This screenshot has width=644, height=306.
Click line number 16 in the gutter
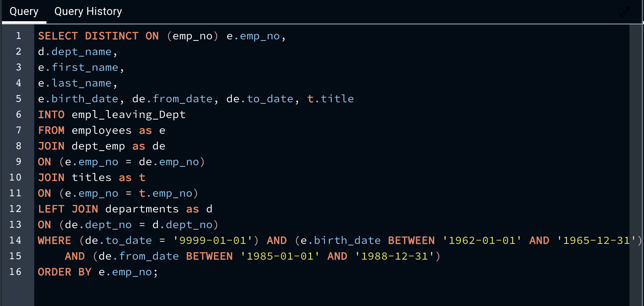tap(15, 272)
